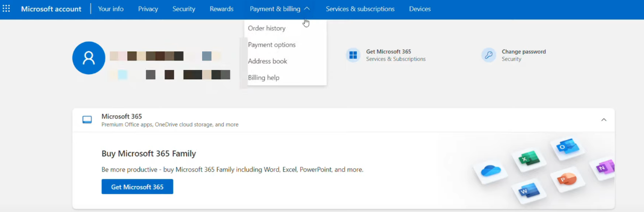Click 'Premium Office apps, OneDrive cloud storage' text

coord(170,125)
